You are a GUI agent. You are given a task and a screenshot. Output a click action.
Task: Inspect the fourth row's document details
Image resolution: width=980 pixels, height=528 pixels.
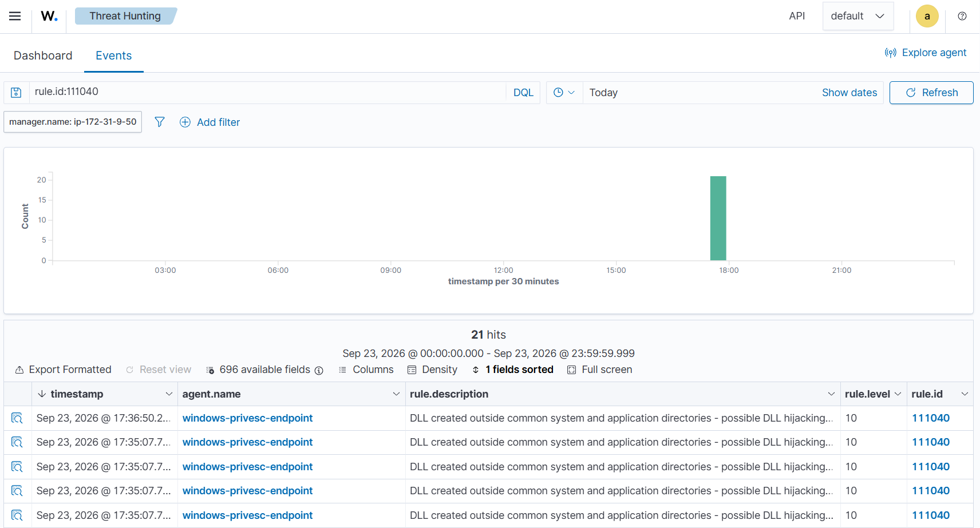coord(17,491)
